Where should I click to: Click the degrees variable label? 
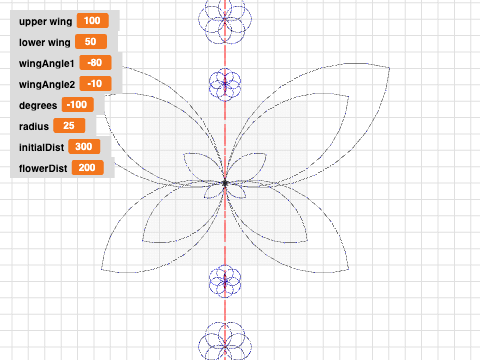pos(38,106)
